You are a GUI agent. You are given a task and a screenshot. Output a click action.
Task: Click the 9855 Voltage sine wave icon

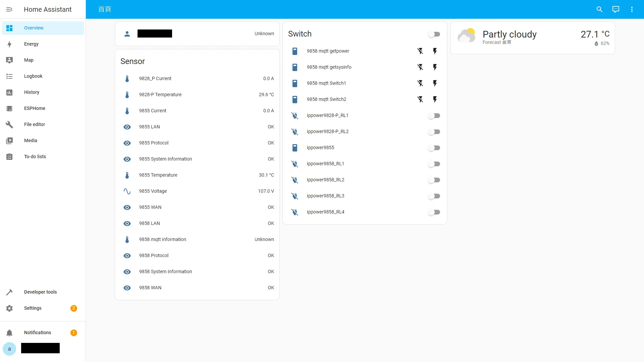127,191
